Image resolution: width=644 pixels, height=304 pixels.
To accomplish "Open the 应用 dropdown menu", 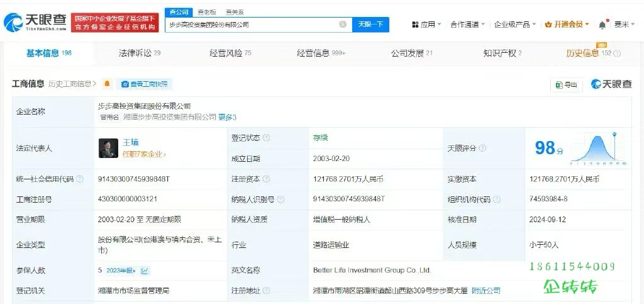I will click(427, 25).
